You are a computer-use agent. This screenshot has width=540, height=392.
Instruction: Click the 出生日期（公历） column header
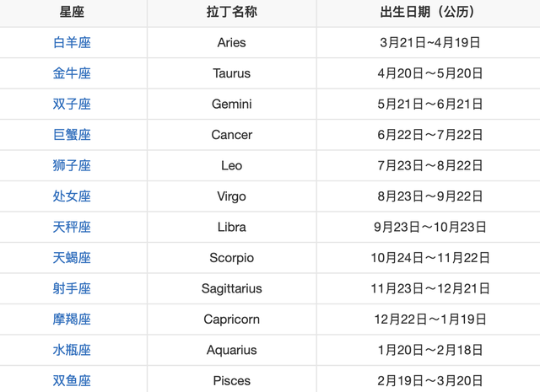click(430, 13)
